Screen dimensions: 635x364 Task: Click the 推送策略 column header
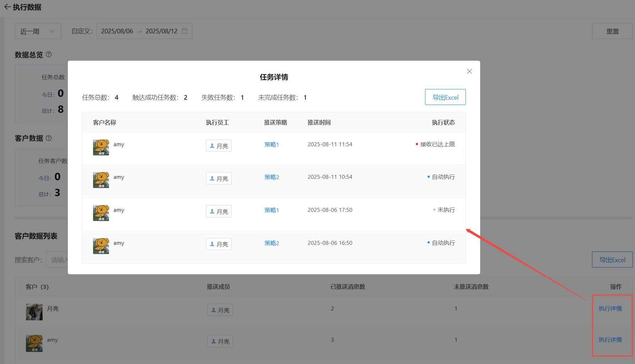276,122
